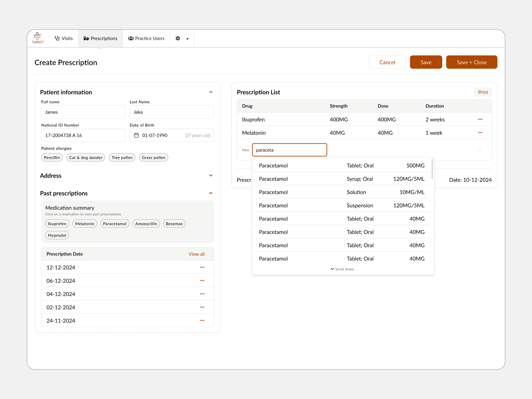Click the Visits stethoscope icon
532x399 pixels.
[x=57, y=38]
